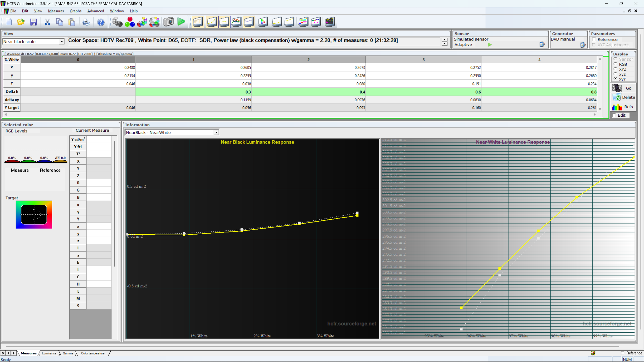Screen dimensions: 644x362
Task: Select the RGB display radio button
Action: pos(615,64)
